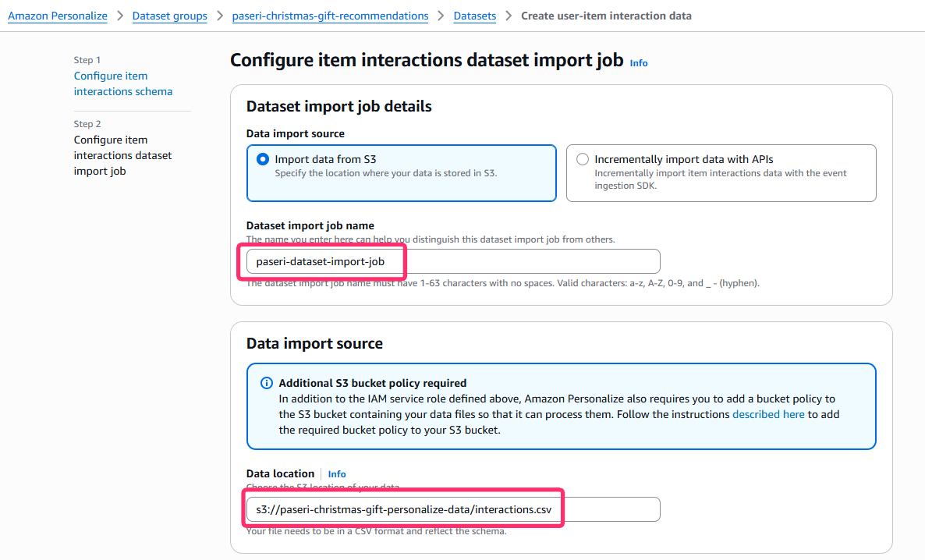Viewport: 925px width, 560px height.
Task: Click the Dataset import job name field
Action: (x=452, y=261)
